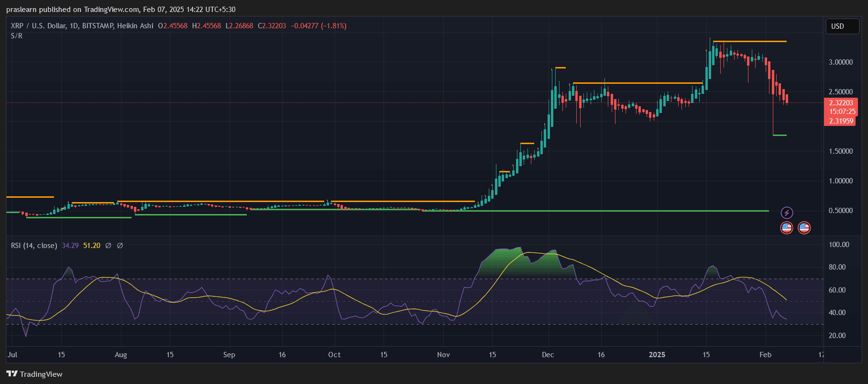Open the USD currency selector

843,26
